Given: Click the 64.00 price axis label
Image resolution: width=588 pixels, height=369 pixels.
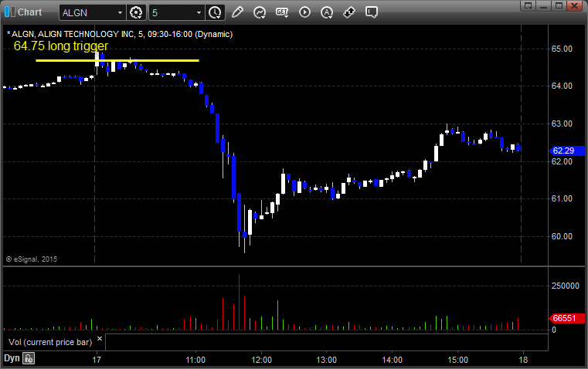Looking at the screenshot, I should [562, 86].
